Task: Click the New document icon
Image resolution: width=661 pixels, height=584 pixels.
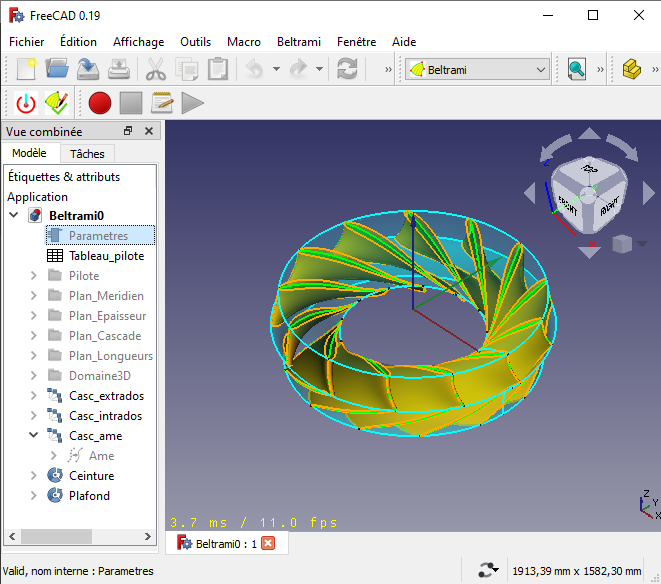Action: (x=25, y=69)
